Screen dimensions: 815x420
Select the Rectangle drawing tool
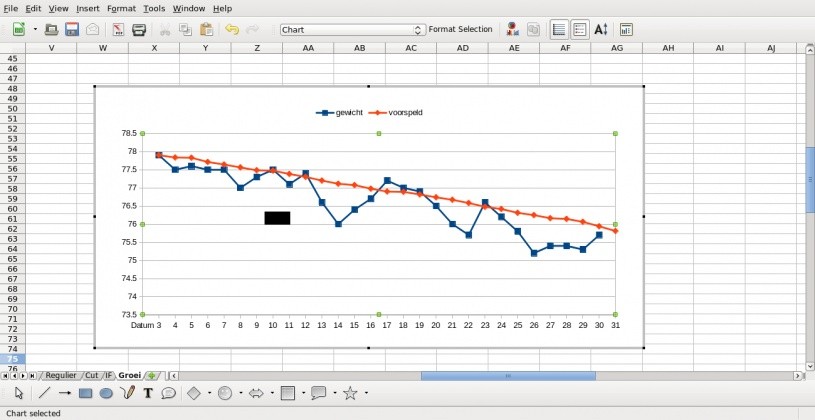[x=85, y=393]
